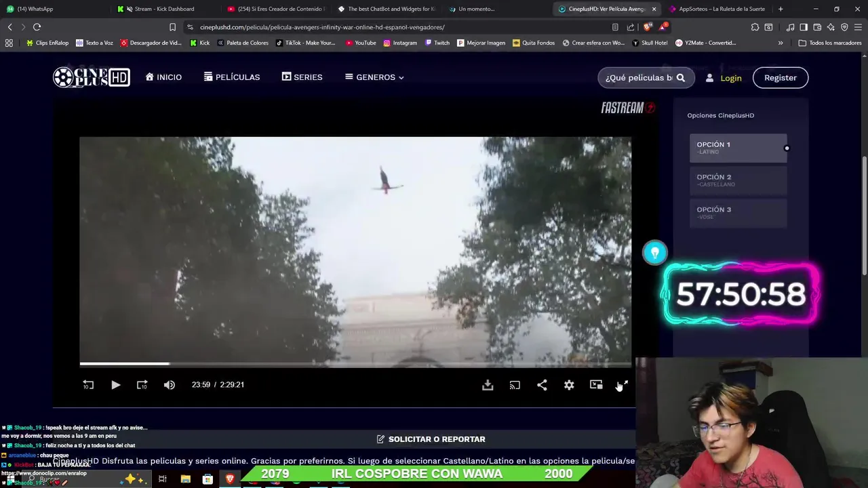Toggle the browser sidebar panel
868x488 pixels.
[804, 27]
